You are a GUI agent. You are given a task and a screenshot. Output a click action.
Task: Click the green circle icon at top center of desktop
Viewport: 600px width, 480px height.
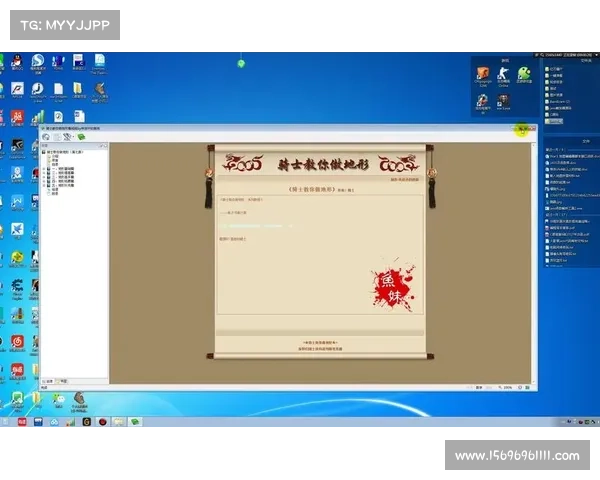(x=241, y=63)
